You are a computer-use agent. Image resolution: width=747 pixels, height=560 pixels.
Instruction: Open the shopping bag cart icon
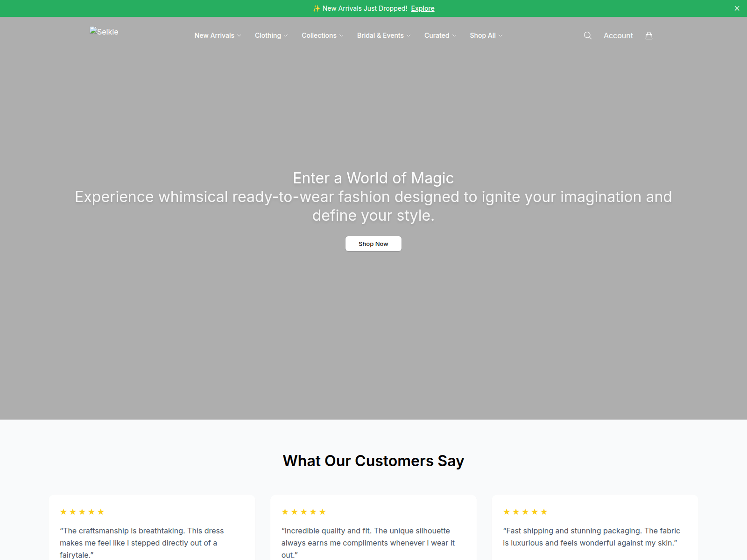(649, 35)
